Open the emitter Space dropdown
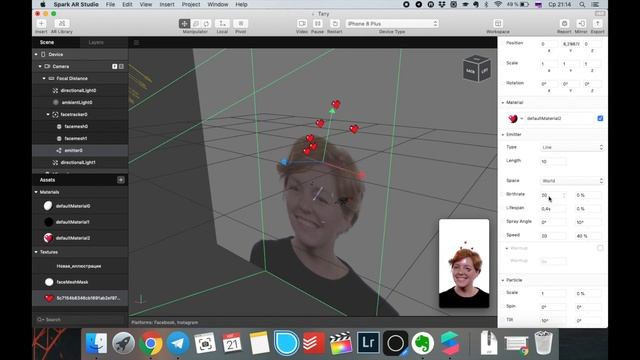Viewport: 640px width, 360px height. click(572, 180)
